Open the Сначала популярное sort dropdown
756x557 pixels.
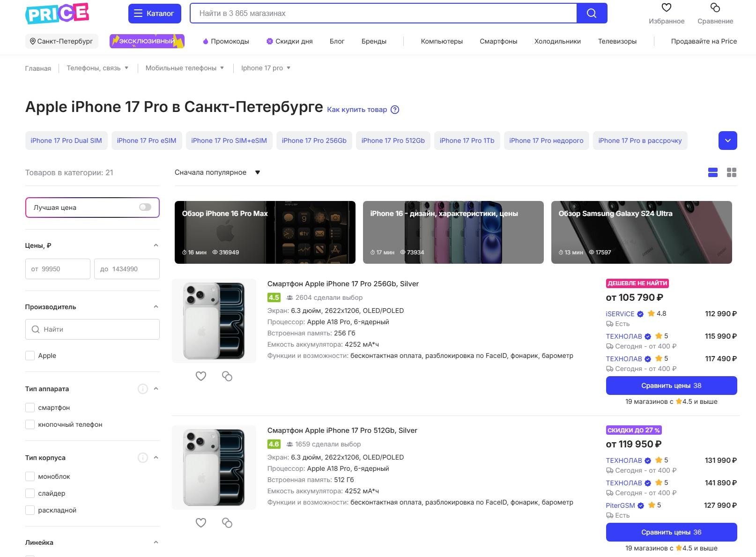[x=217, y=172]
